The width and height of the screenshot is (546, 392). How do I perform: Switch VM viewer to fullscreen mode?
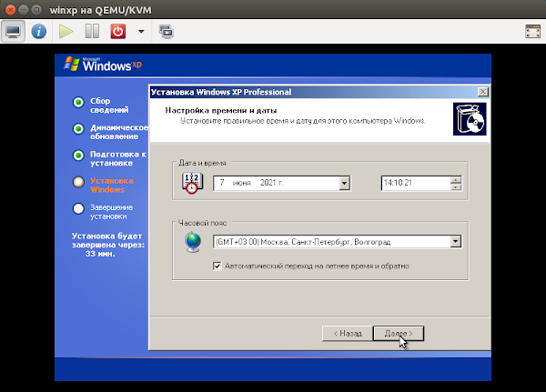click(x=532, y=32)
